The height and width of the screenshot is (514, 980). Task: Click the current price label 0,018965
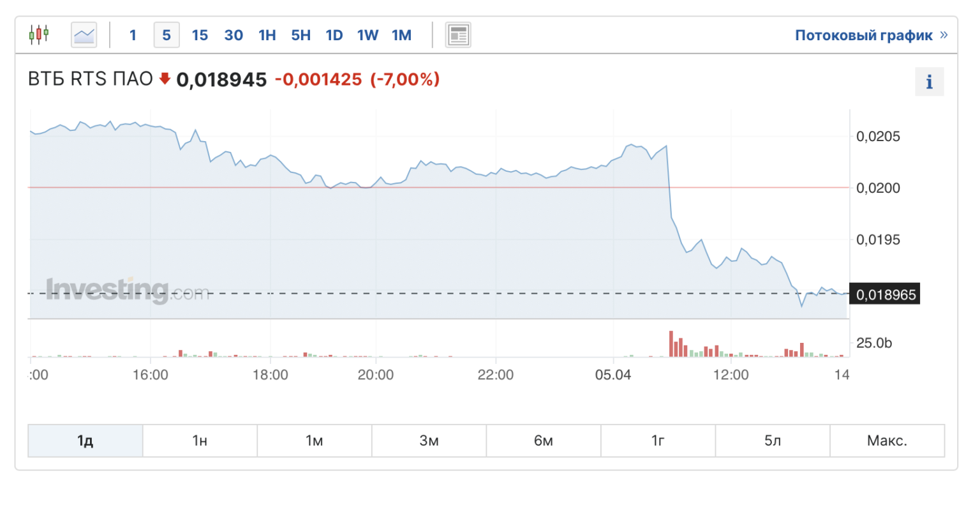click(x=885, y=294)
